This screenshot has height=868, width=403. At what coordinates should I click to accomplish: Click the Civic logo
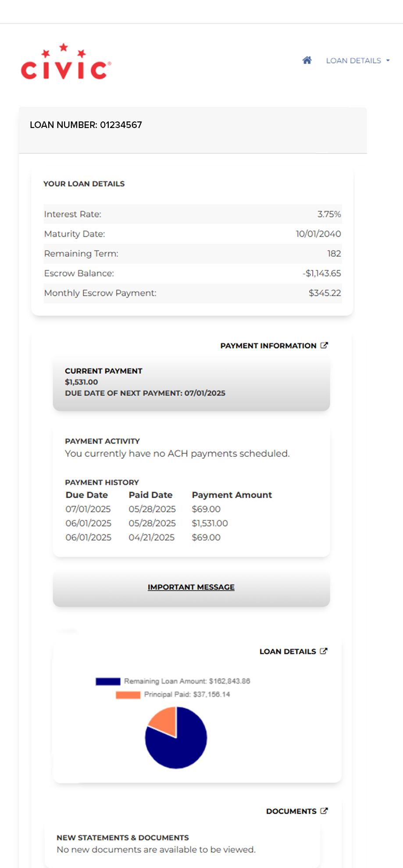click(66, 61)
